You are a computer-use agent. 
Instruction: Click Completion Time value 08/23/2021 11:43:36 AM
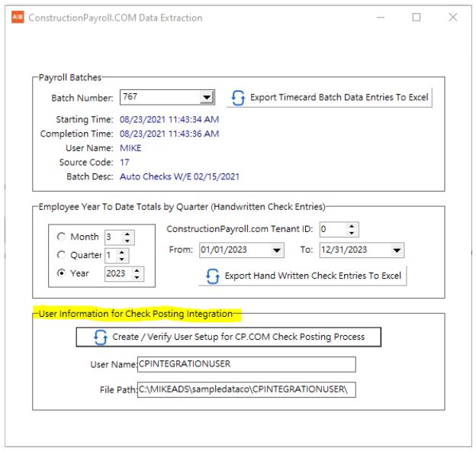click(x=169, y=134)
